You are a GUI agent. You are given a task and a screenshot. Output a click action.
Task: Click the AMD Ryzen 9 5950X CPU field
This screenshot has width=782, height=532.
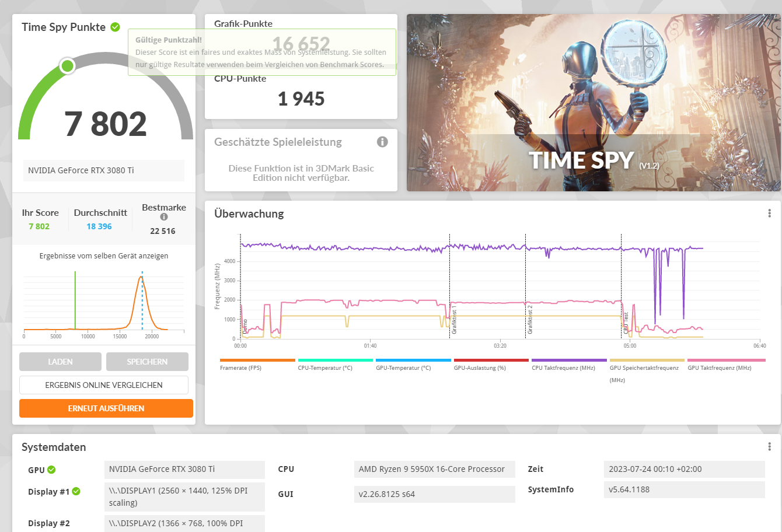tap(435, 469)
